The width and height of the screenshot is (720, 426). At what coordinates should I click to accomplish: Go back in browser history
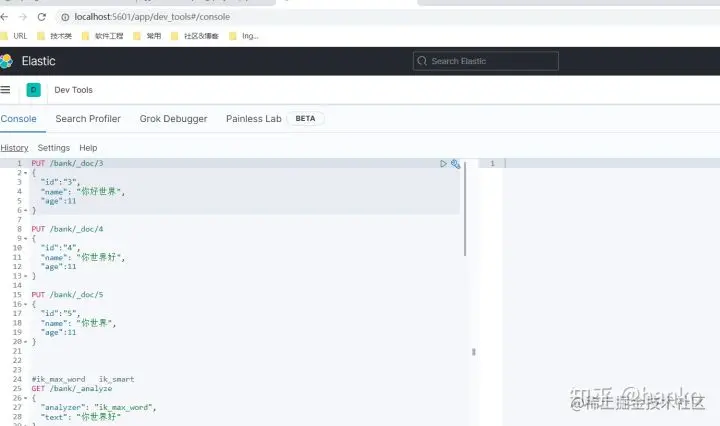click(5, 17)
